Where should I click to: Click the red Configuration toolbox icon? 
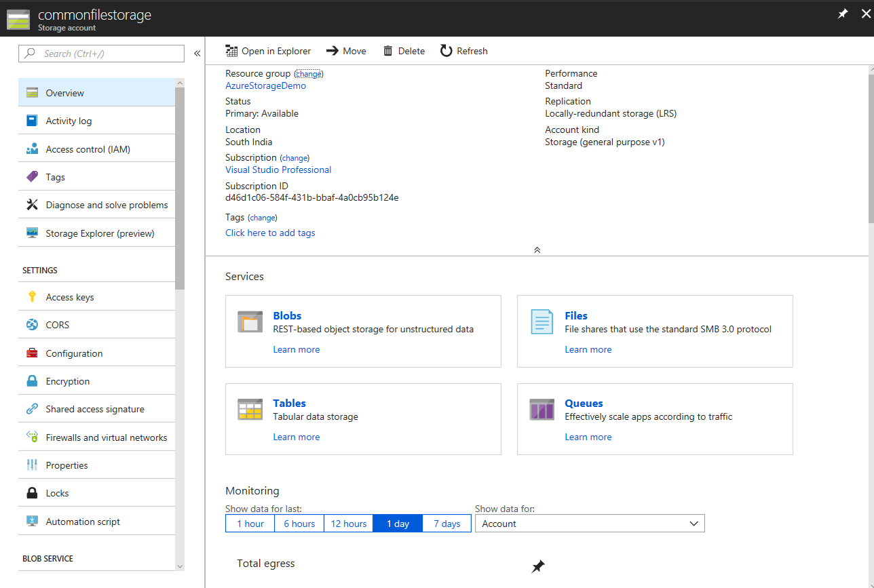coord(32,353)
